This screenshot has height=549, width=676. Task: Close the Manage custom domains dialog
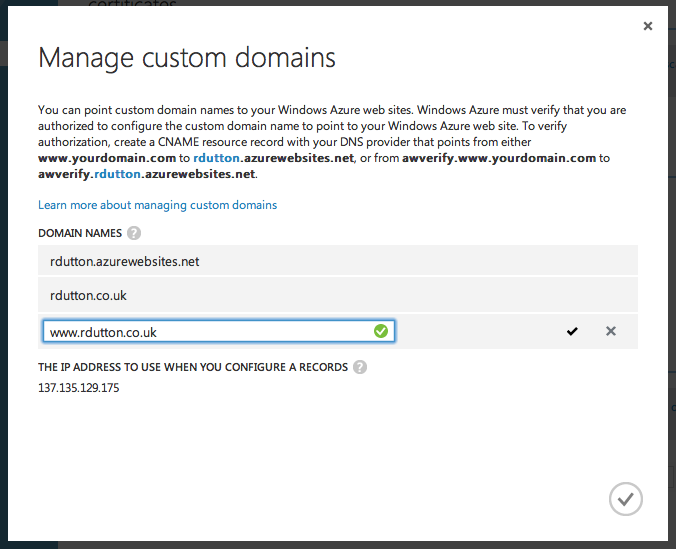coord(648,26)
